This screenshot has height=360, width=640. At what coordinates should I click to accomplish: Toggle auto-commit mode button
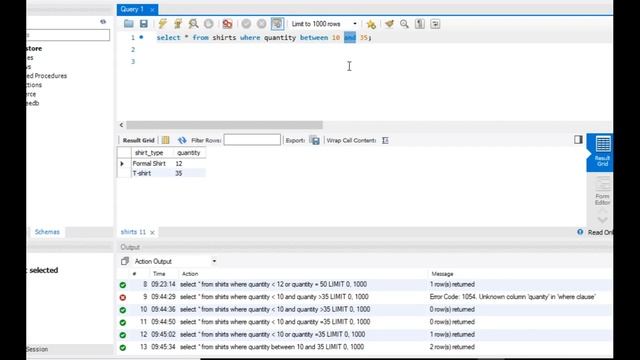pos(277,24)
